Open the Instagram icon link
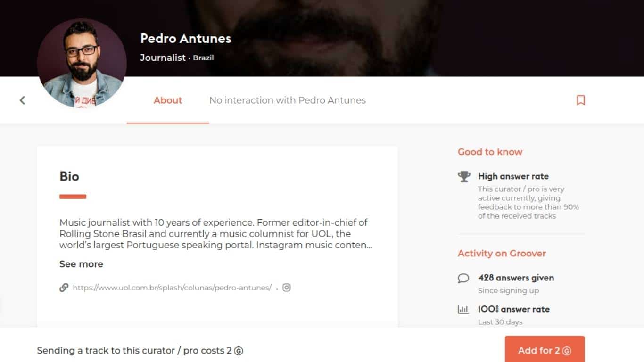 (286, 287)
